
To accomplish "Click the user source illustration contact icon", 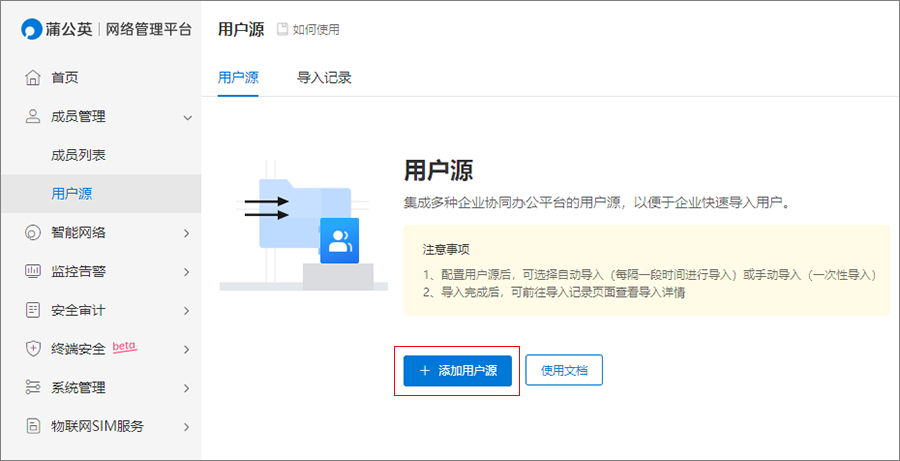I will click(339, 241).
